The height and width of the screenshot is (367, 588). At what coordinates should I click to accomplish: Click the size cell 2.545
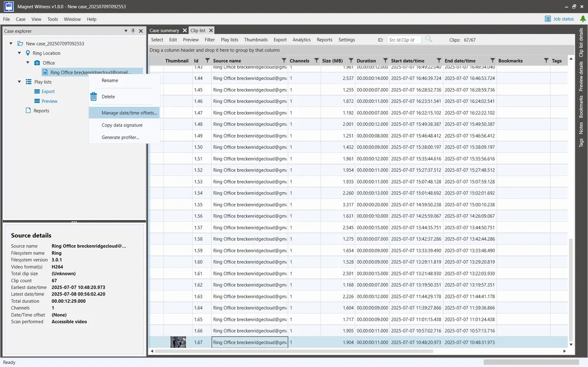338,227
